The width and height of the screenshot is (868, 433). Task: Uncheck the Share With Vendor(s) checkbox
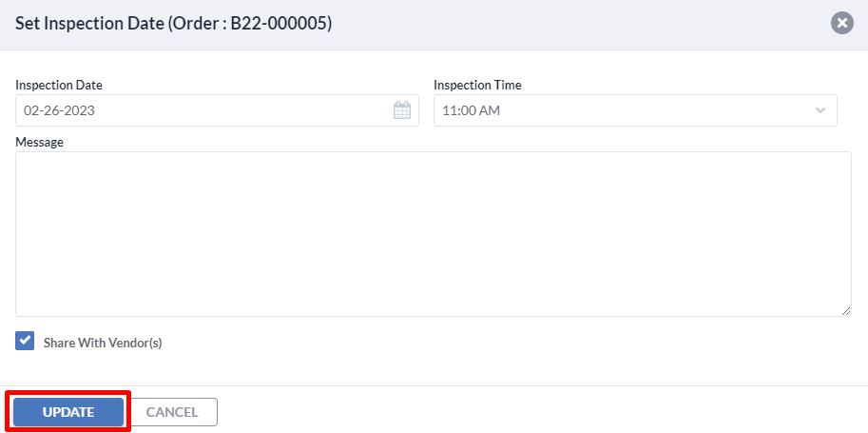[x=25, y=341]
